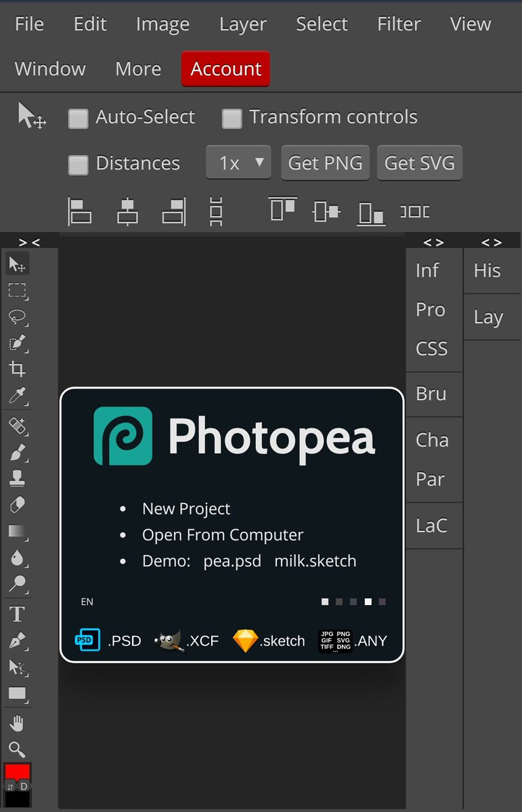Open the Select menu
522x812 pixels.
coord(322,24)
